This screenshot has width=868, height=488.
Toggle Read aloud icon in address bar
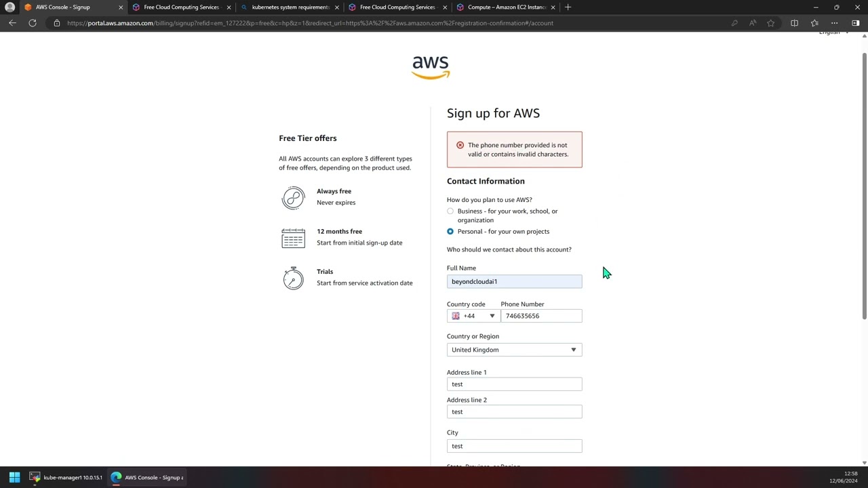click(753, 23)
